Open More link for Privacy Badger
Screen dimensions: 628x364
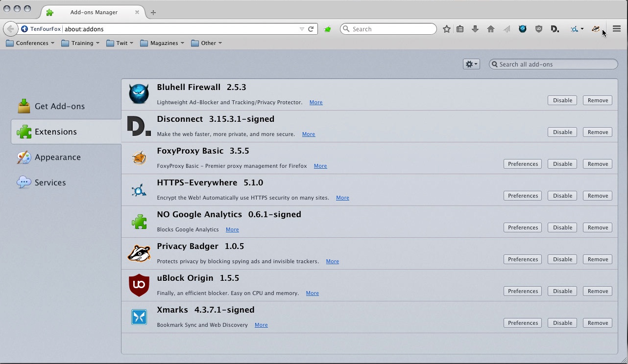pos(332,261)
